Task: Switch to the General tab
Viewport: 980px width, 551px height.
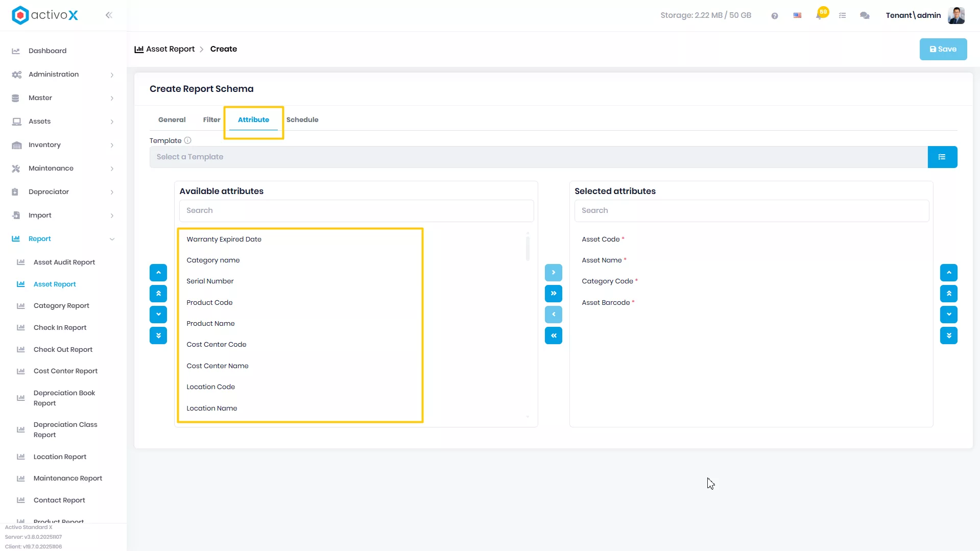Action: tap(172, 120)
